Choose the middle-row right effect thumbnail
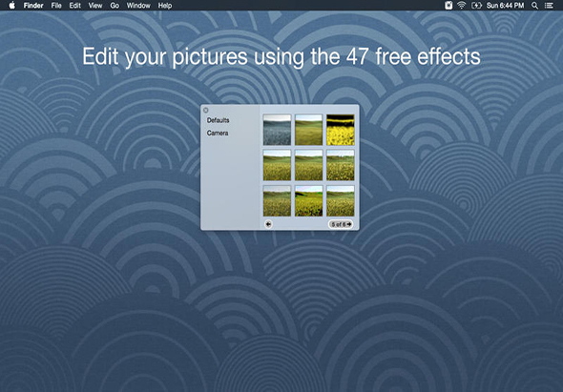 coord(341,165)
